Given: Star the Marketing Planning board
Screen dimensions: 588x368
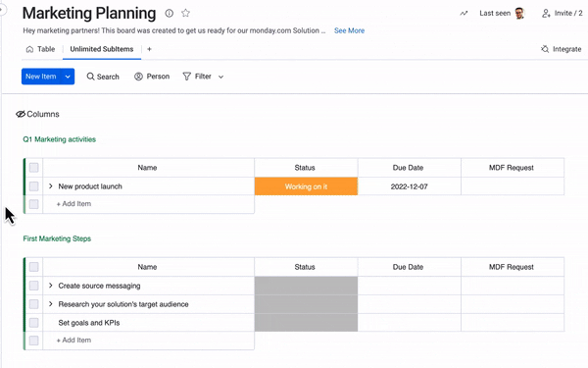Looking at the screenshot, I should (185, 13).
